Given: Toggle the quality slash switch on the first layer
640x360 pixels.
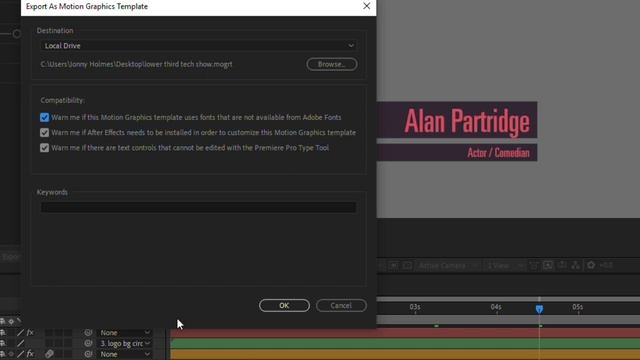Looking at the screenshot, I should (20, 333).
